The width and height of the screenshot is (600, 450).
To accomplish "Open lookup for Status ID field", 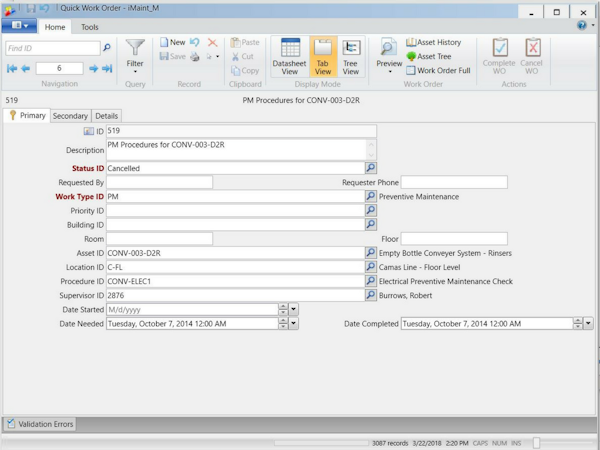I will tap(370, 169).
